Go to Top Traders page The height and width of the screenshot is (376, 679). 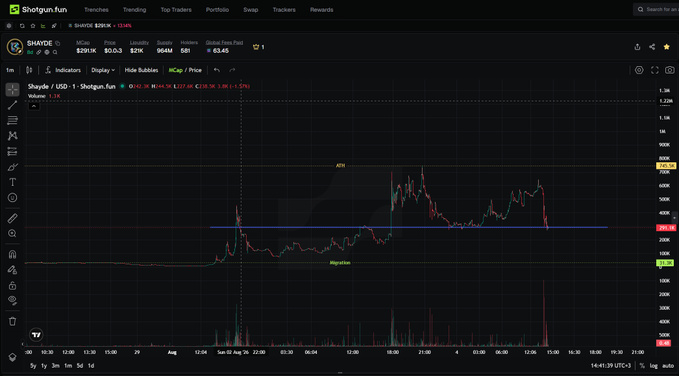[176, 10]
